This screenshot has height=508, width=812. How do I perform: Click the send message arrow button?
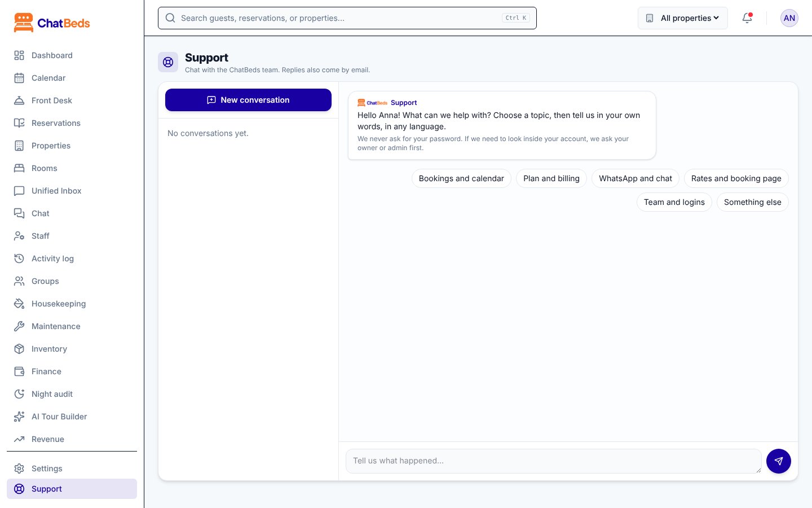(779, 461)
